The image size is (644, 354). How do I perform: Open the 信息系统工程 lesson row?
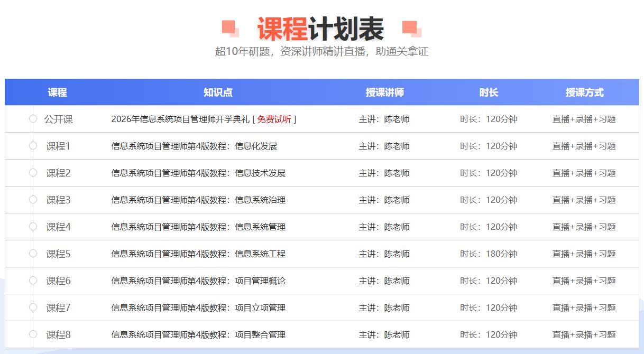coord(198,254)
